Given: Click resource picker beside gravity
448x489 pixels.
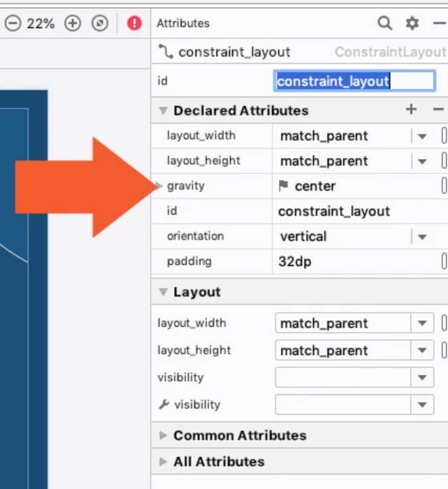Looking at the screenshot, I should point(444,186).
